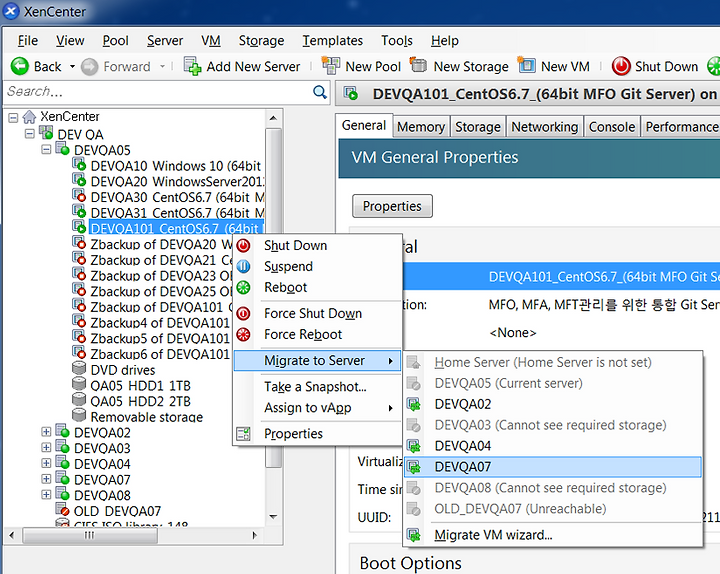Expand the DEVQA04 server node
The image size is (720, 574).
coord(46,463)
